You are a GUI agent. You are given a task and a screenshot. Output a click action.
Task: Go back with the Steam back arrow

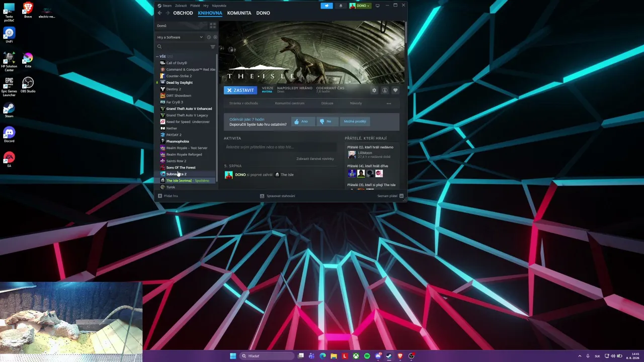pyautogui.click(x=160, y=13)
